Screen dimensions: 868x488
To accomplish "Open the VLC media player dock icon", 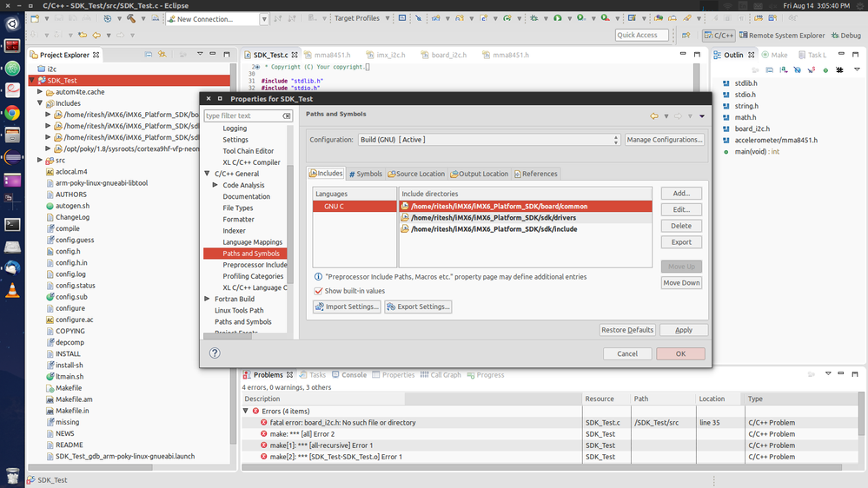I will 12,291.
